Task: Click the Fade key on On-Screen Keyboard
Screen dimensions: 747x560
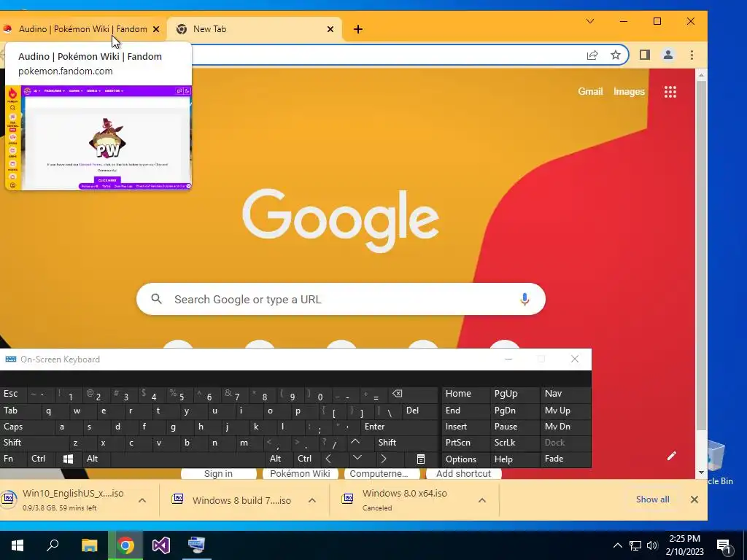Action: pyautogui.click(x=566, y=459)
